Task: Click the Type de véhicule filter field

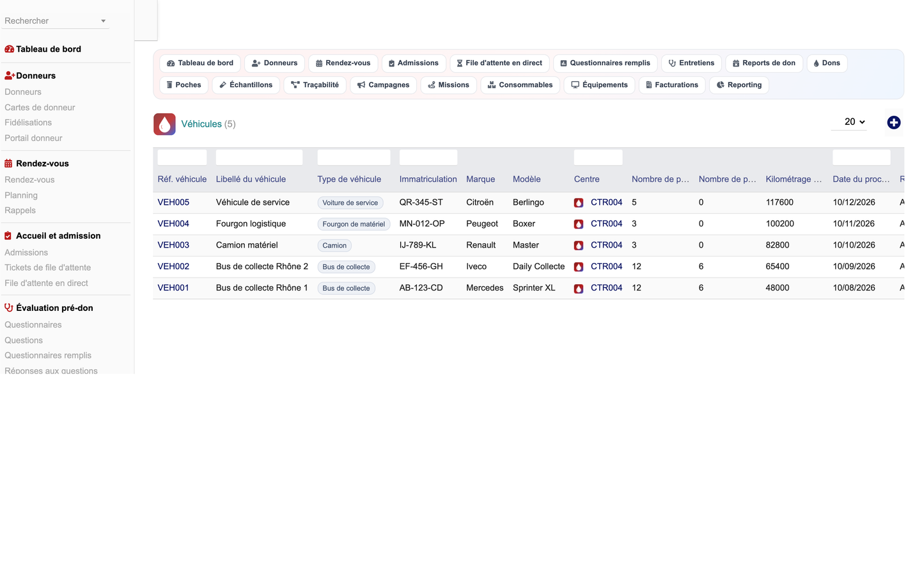Action: pyautogui.click(x=354, y=157)
